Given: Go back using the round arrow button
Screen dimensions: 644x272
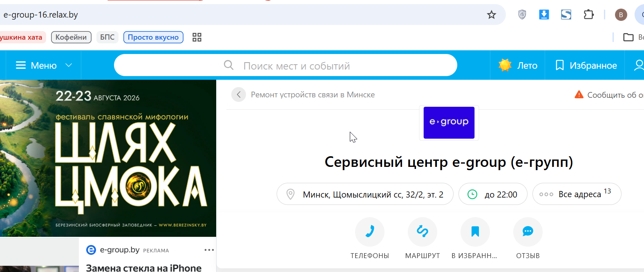Looking at the screenshot, I should [239, 94].
